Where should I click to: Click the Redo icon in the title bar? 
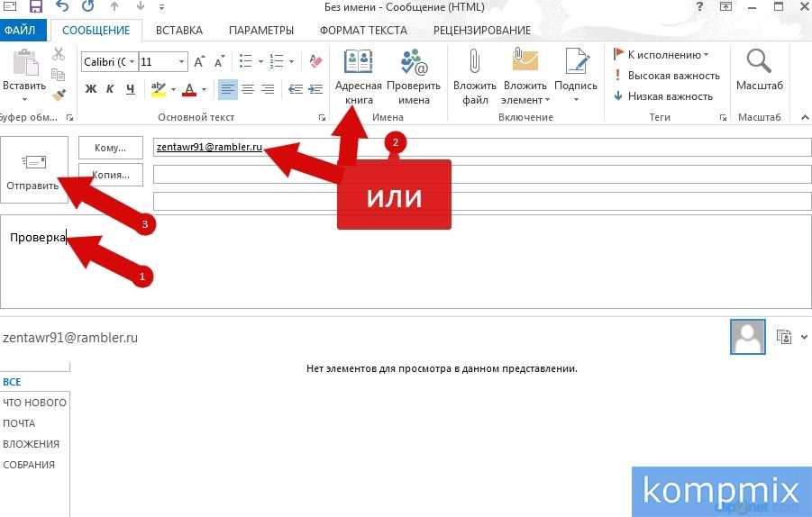(88, 6)
